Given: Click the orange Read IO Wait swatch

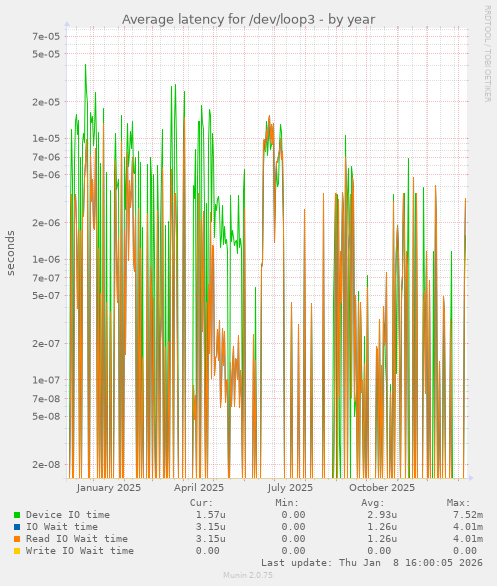Looking at the screenshot, I should coord(17,539).
